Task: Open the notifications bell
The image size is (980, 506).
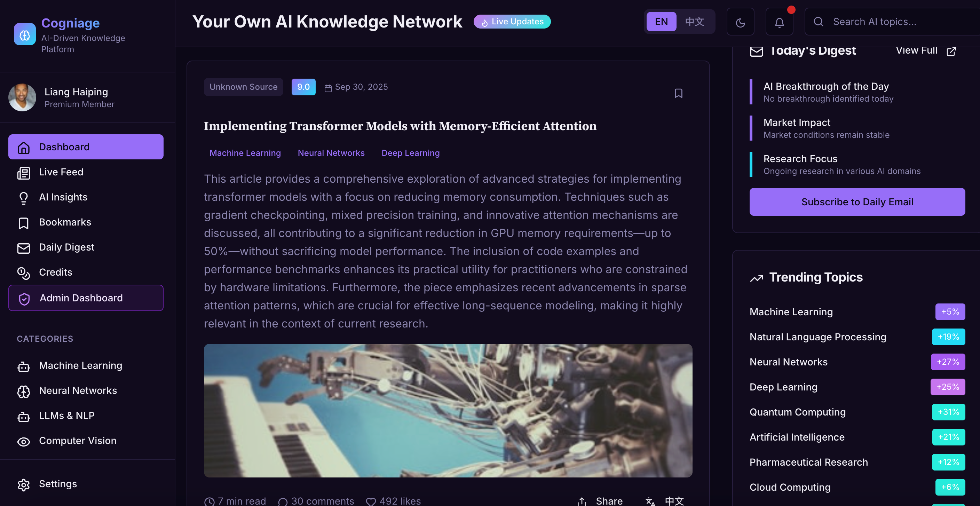Action: (x=779, y=22)
